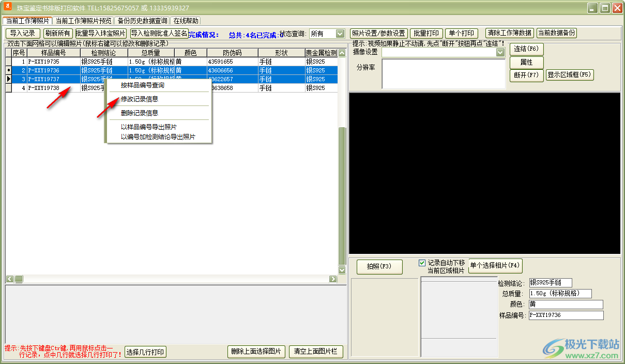
Task: Click the 批量打印 button
Action: point(426,33)
